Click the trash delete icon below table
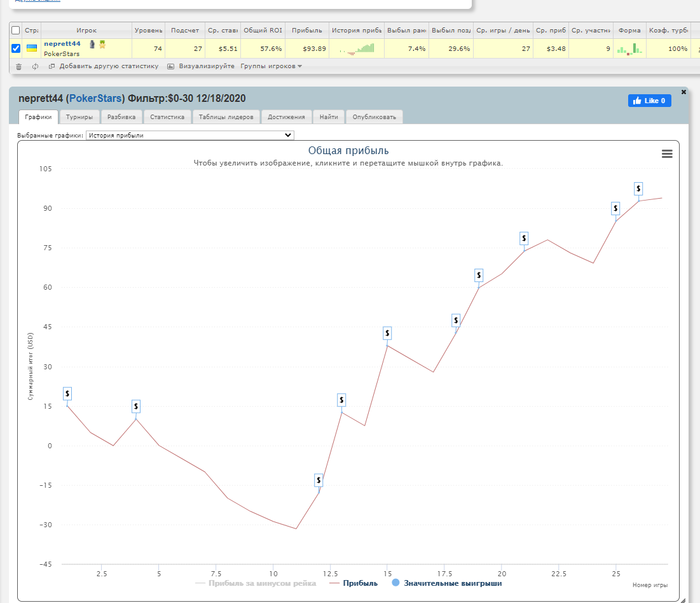 (18, 67)
